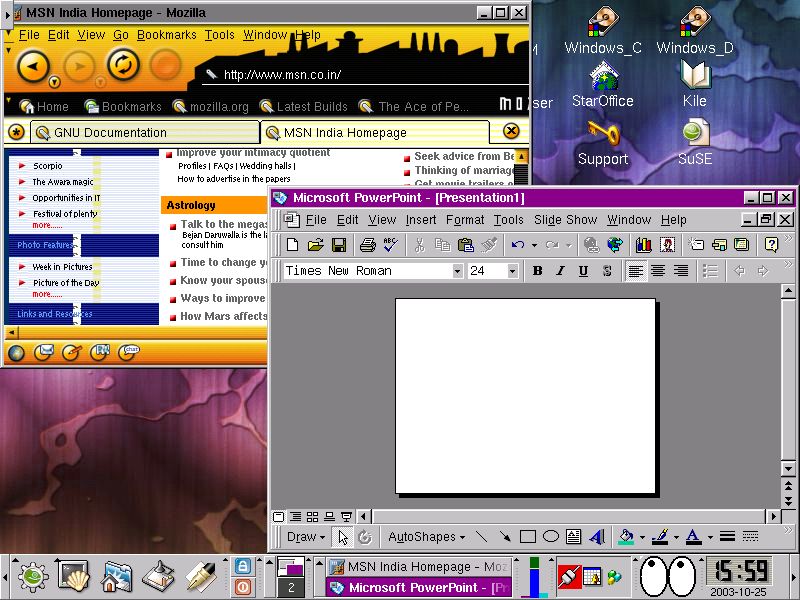
Task: Open the Kile desktop icon
Action: point(695,83)
